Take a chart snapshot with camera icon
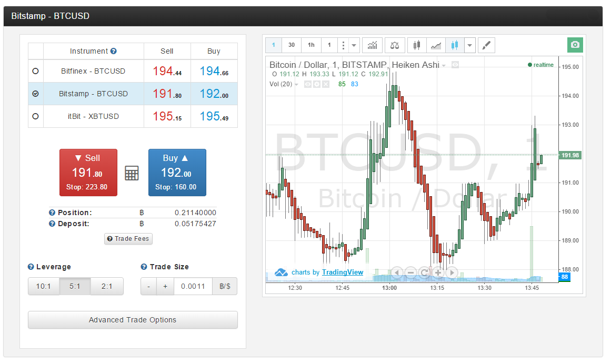The width and height of the screenshot is (611, 364). 575,45
